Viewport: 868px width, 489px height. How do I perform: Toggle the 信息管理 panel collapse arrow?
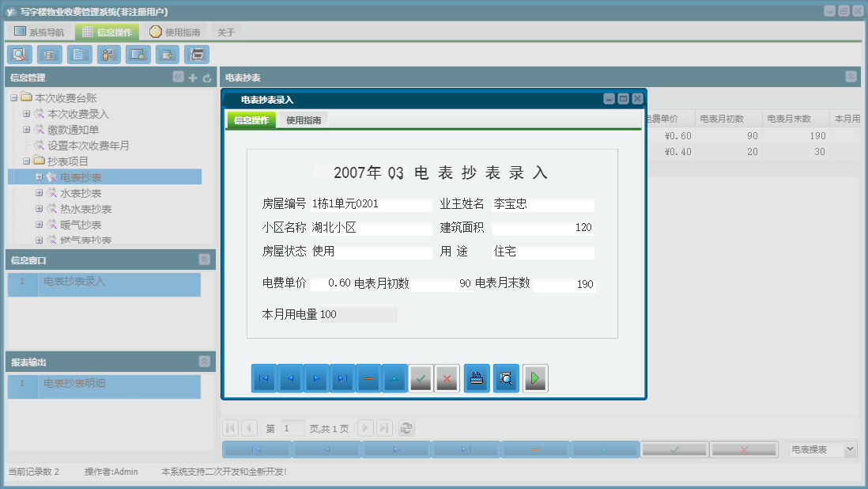(178, 77)
